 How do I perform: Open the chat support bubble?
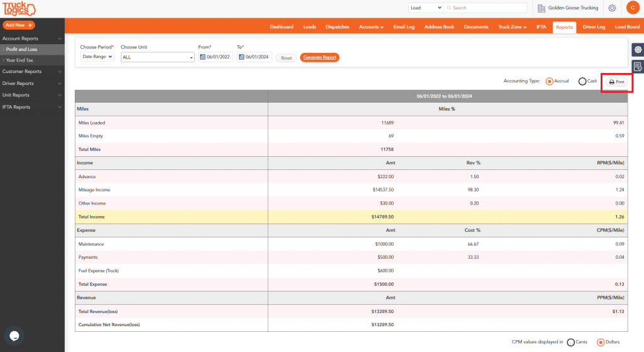[x=14, y=336]
